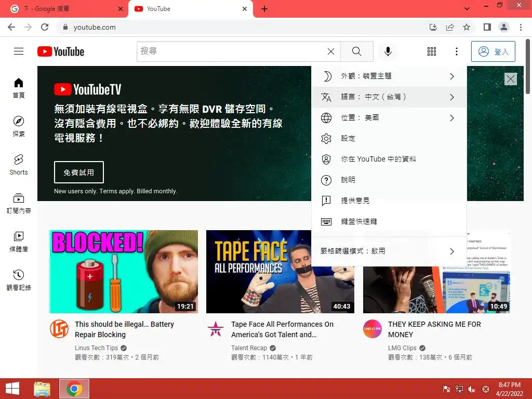The image size is (532, 399).
Task: Open Shorts in sidebar
Action: coord(19,165)
